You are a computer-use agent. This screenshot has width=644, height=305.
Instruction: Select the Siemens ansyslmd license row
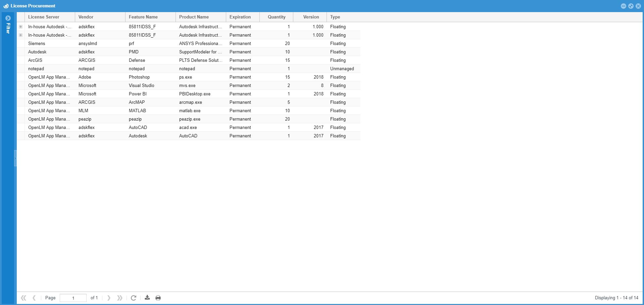134,43
